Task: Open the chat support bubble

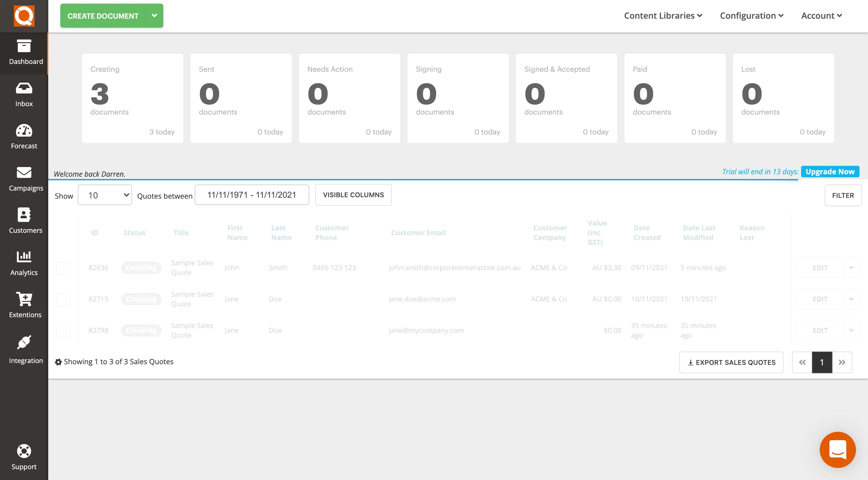Action: coord(838,450)
